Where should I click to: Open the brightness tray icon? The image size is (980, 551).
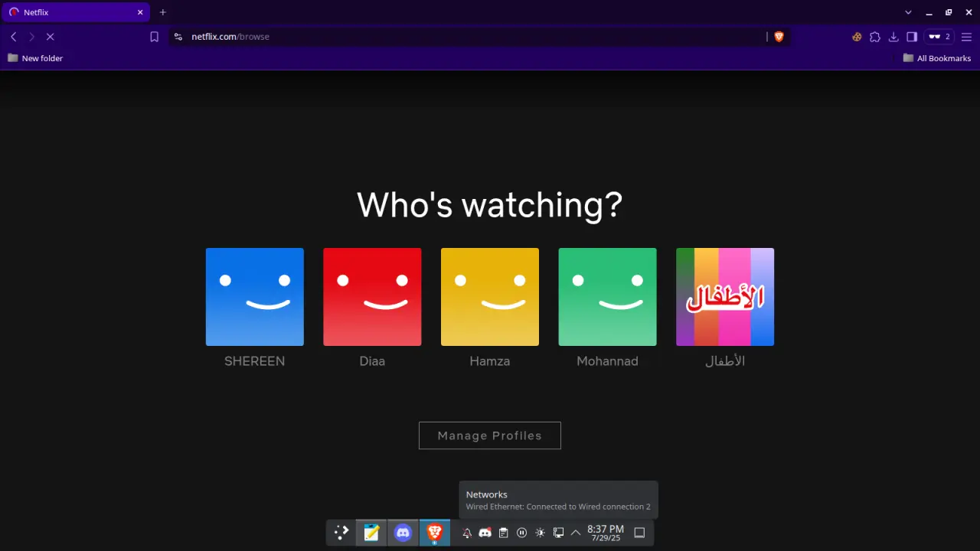pos(540,533)
